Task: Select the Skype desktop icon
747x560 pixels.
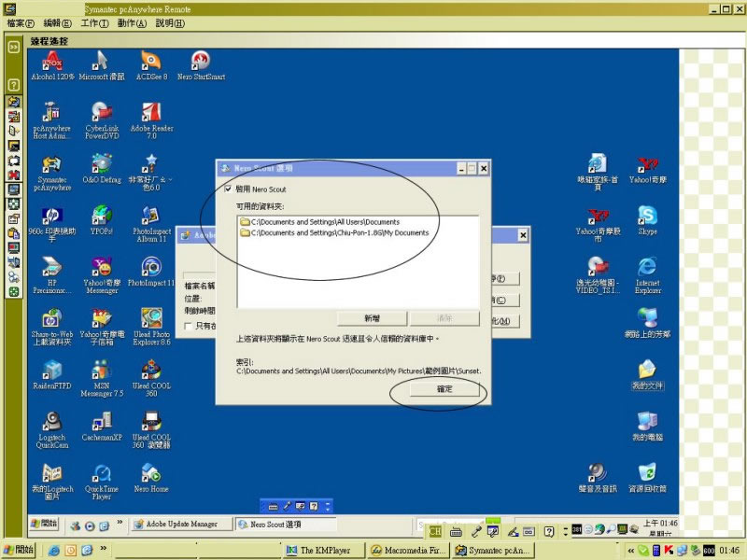Action: (647, 220)
